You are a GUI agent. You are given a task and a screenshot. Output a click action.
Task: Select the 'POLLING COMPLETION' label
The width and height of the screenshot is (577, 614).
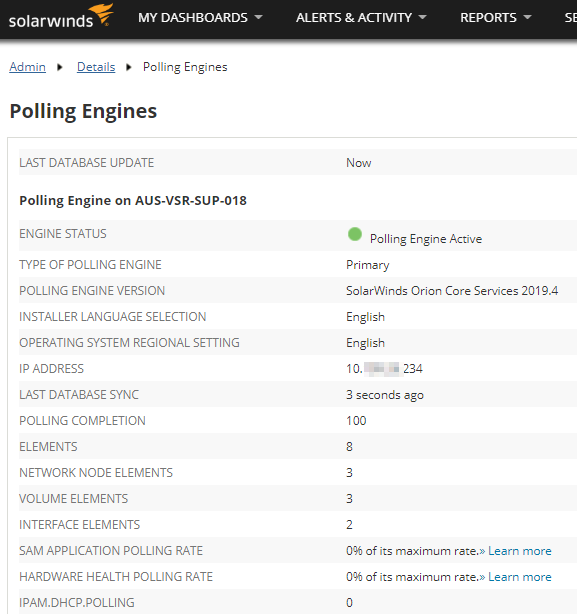pos(82,421)
